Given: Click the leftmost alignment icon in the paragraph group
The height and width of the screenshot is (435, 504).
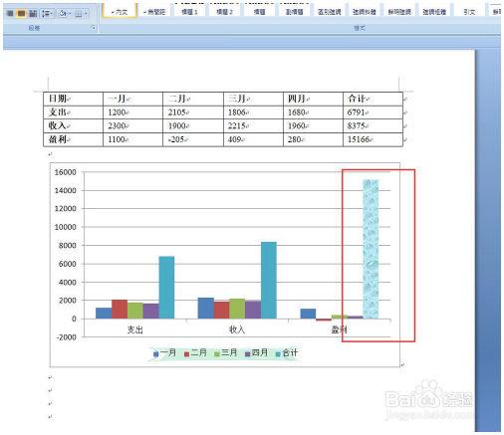Looking at the screenshot, I should [x=10, y=13].
